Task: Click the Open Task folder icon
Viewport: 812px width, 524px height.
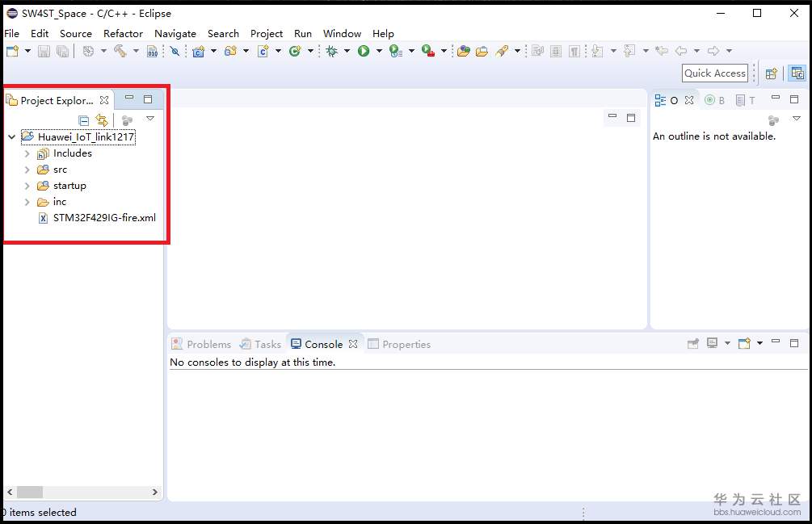Action: click(x=482, y=51)
